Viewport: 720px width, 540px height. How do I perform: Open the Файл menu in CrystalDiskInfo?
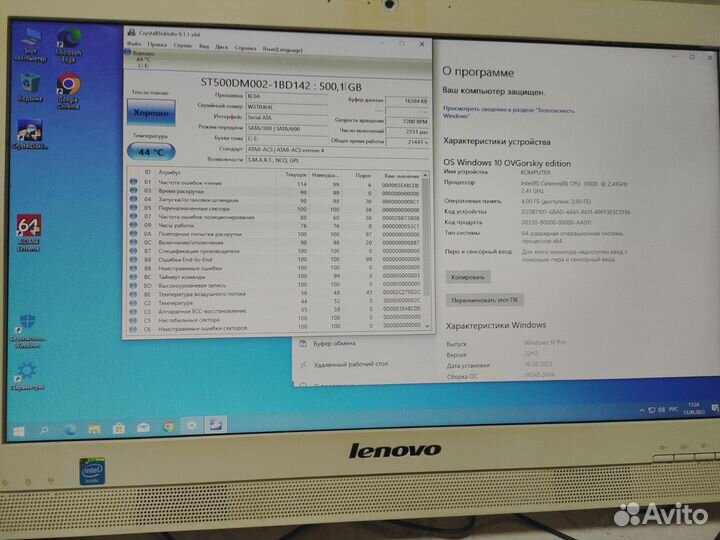[x=134, y=44]
